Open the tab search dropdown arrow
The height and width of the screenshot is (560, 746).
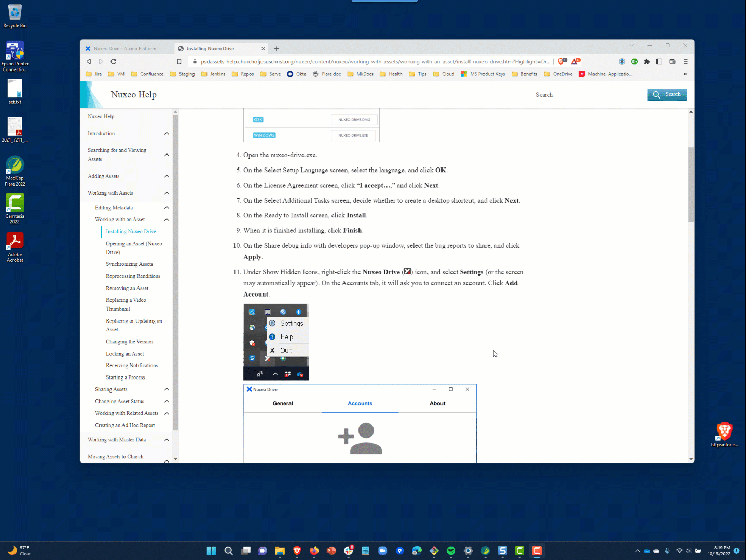(631, 45)
